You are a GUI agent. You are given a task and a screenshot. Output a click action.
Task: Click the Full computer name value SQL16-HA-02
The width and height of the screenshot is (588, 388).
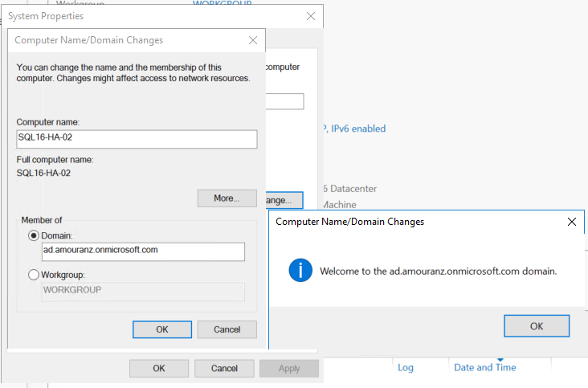pos(43,174)
